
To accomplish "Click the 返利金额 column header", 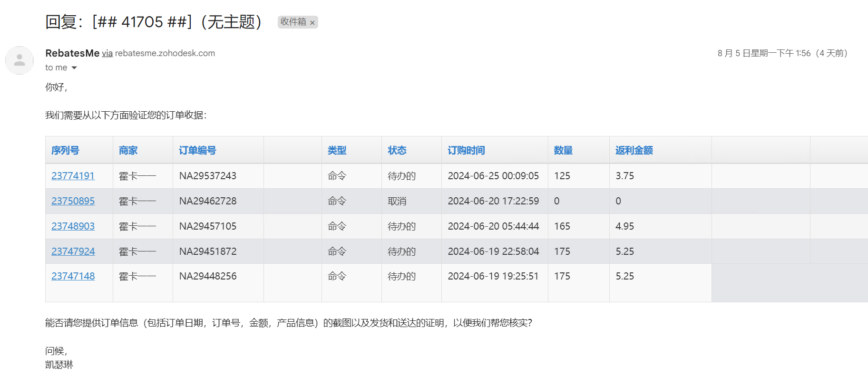I will click(x=634, y=151).
